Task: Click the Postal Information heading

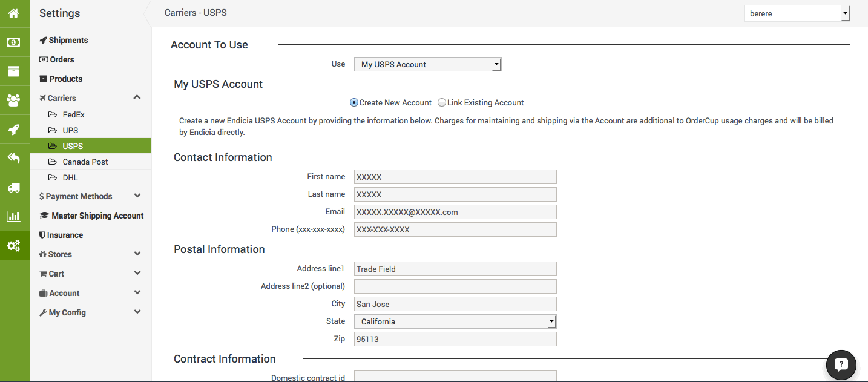Action: click(x=219, y=249)
